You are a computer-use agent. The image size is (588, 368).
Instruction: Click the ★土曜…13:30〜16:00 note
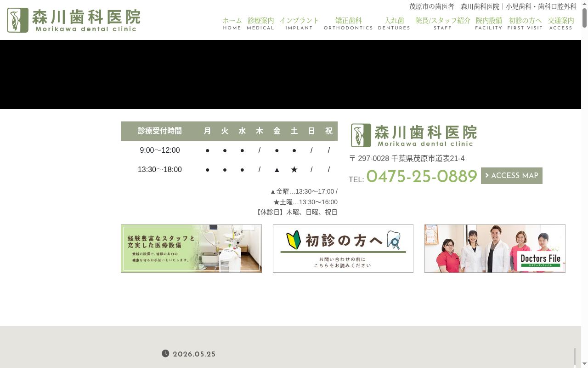[305, 202]
